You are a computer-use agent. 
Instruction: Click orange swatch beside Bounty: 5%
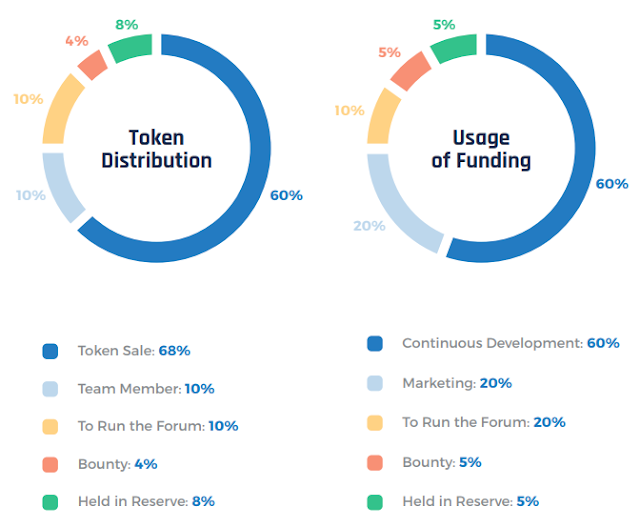[375, 462]
